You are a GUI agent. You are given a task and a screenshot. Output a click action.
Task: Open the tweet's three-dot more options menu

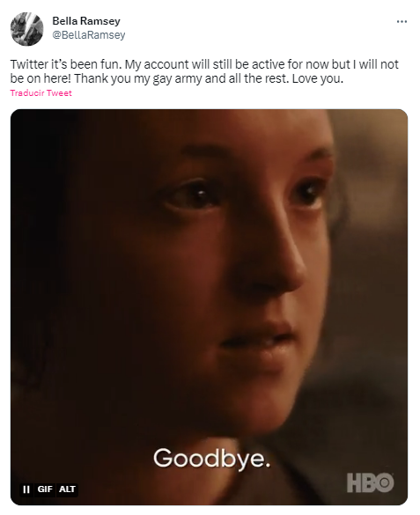402,22
